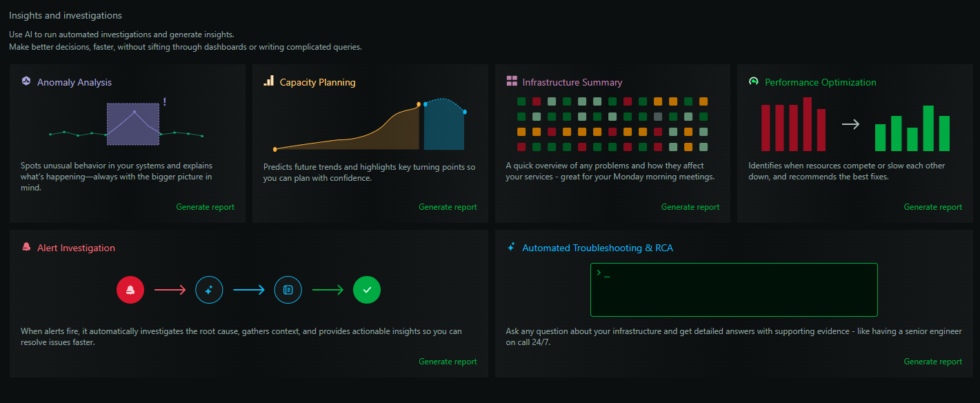
Task: Click the Alert Investigation bell icon
Action: coord(26,247)
